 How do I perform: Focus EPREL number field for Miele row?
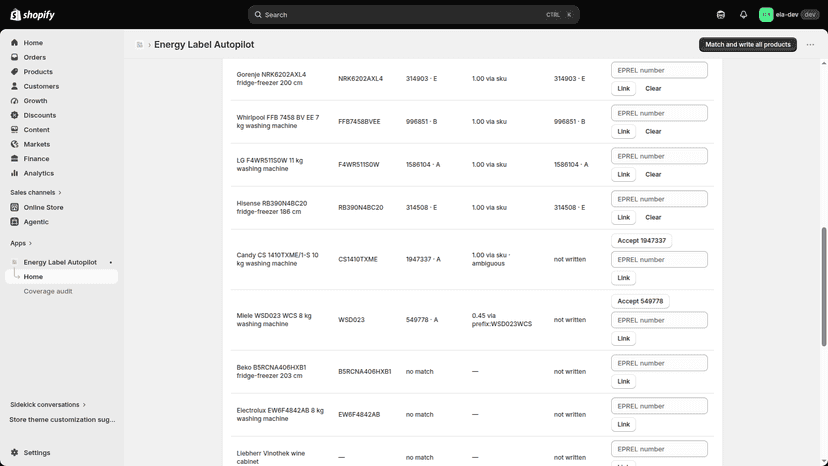coord(659,320)
